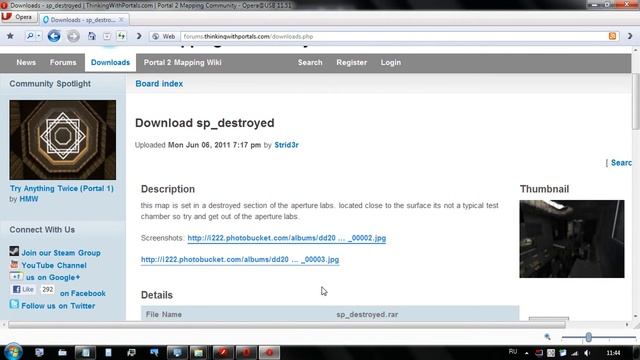640x360 pixels.
Task: Select the Downloads navigation tab
Action: [110, 62]
